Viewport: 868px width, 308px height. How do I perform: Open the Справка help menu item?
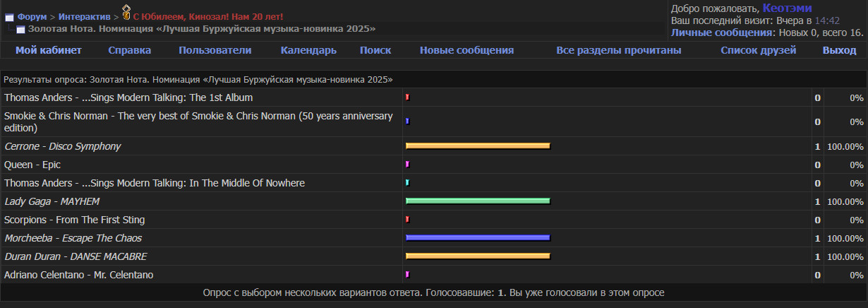[x=129, y=50]
